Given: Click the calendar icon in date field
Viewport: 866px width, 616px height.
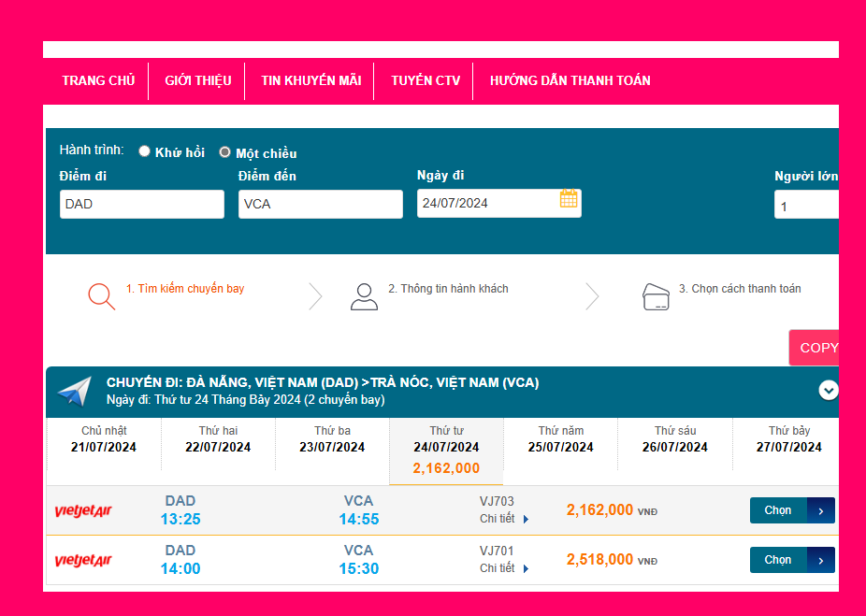Looking at the screenshot, I should tap(569, 198).
